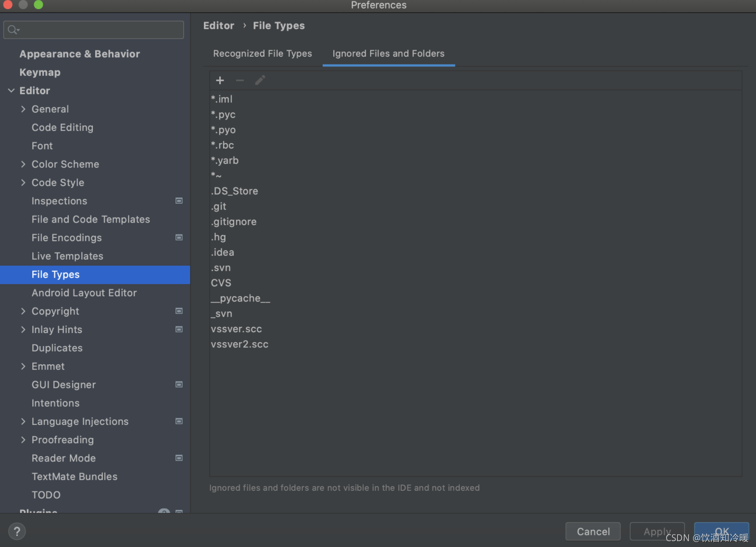Open Inspections settings
This screenshot has height=547, width=756.
(60, 201)
